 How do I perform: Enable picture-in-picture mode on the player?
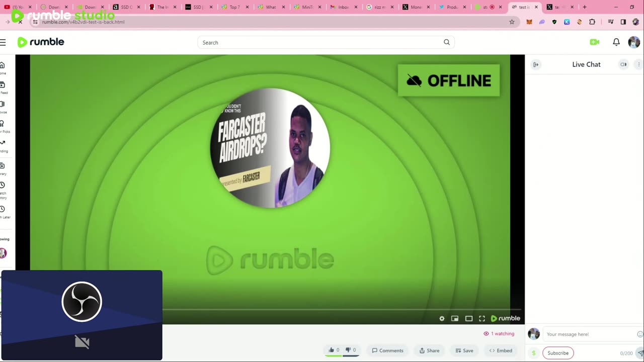tap(455, 318)
